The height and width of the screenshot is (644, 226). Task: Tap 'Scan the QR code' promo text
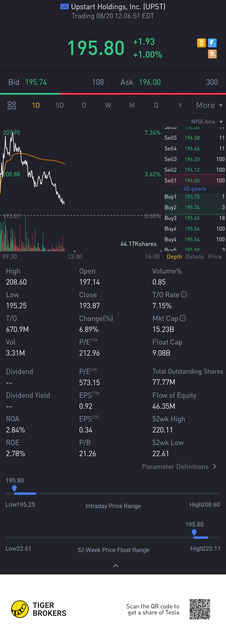point(153,609)
